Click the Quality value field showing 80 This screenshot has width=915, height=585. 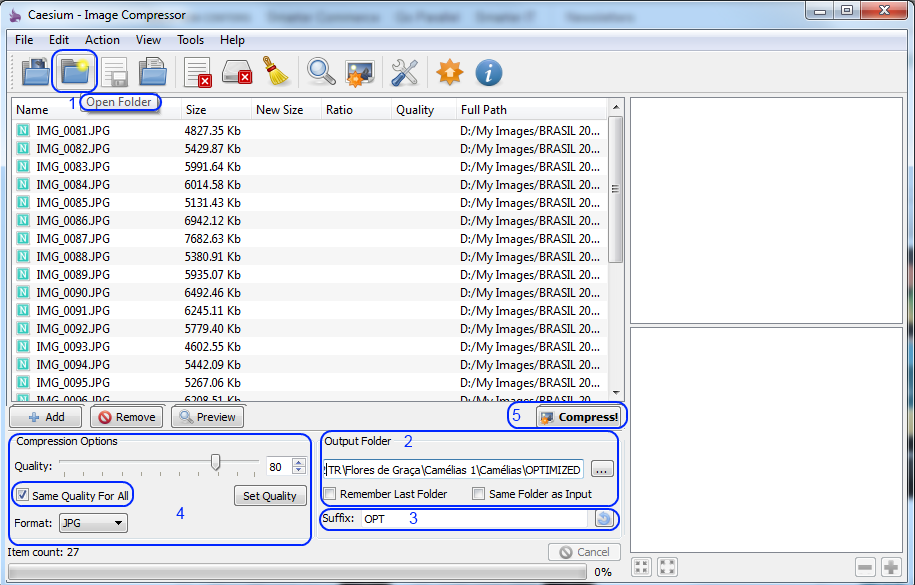278,466
